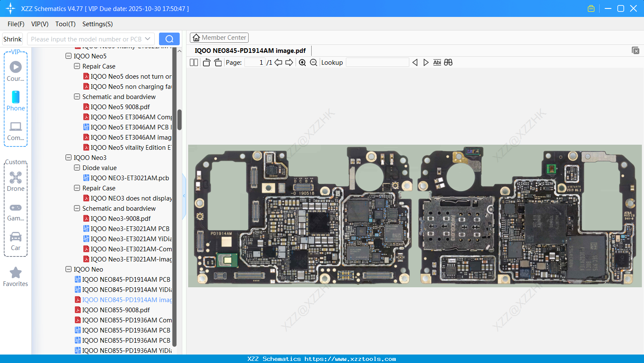Viewport: 644px width, 363px height.
Task: Select the IQOO NEO845-PD1914AM image.pdf tab
Action: (x=250, y=50)
